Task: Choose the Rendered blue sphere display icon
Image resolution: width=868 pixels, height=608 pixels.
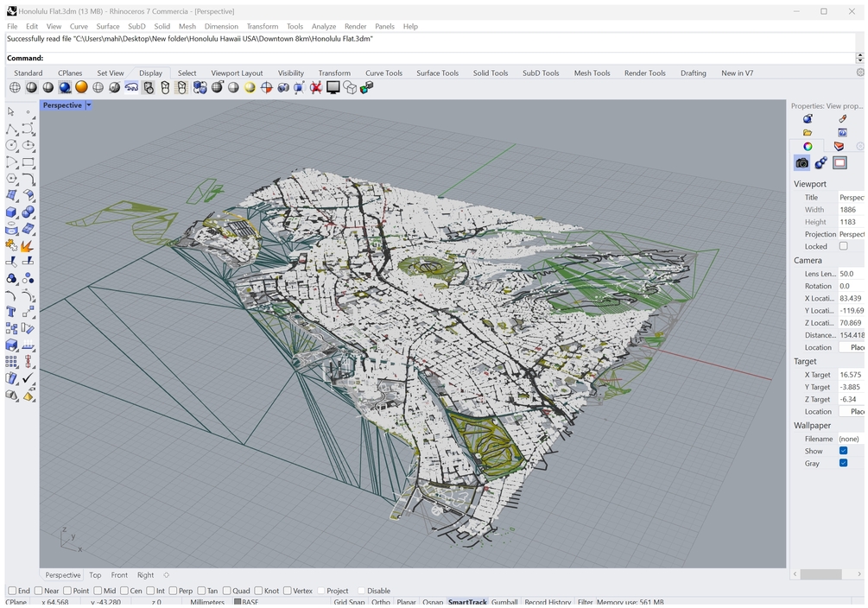Action: [65, 87]
